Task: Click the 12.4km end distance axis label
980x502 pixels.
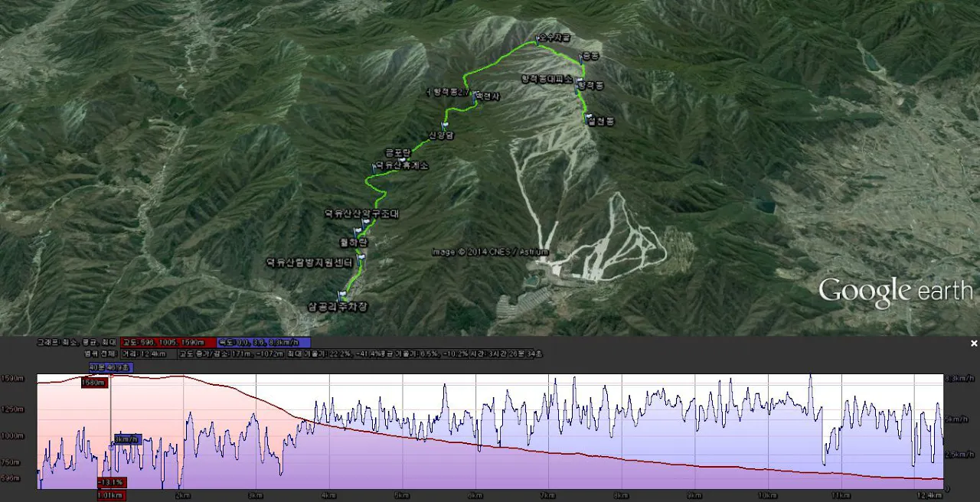Action: pos(929,496)
